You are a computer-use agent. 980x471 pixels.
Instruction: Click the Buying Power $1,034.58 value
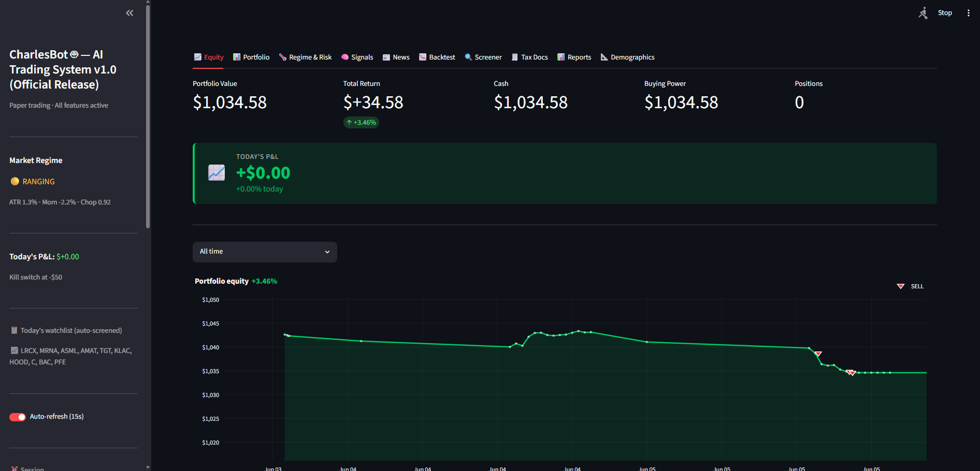[x=681, y=102]
